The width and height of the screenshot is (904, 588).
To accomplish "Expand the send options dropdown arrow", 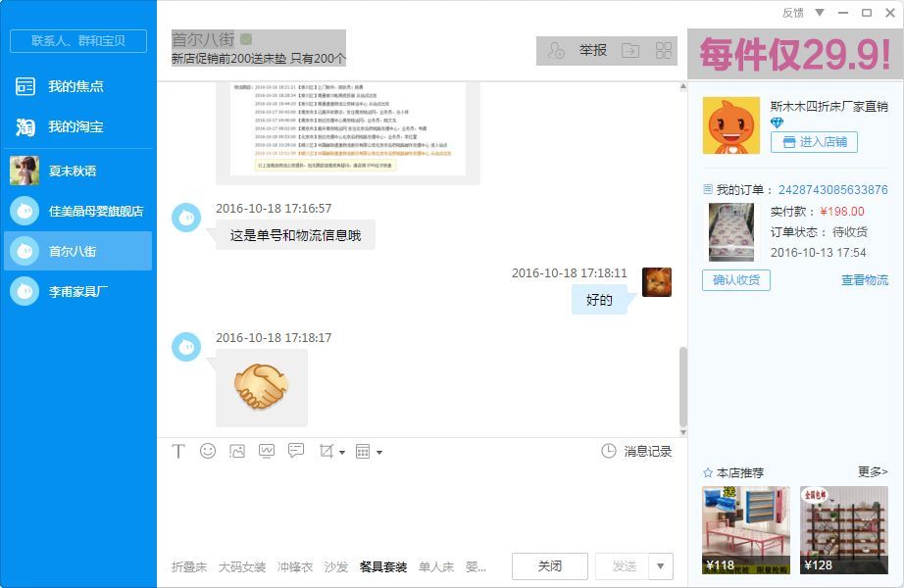I will [661, 566].
